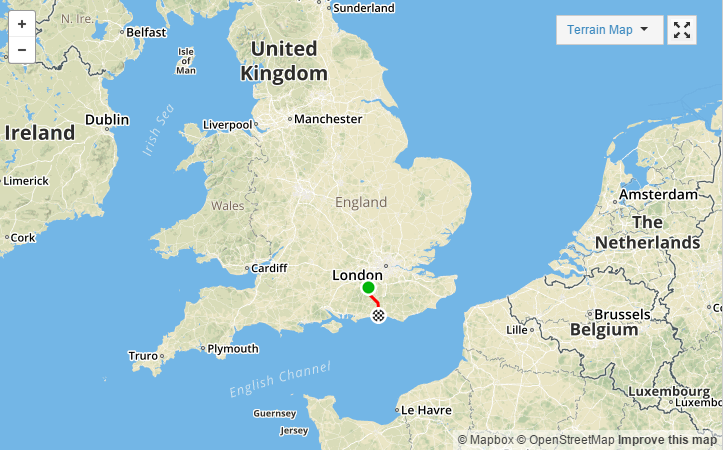
Task: Follow the Improve this map link
Action: point(667,440)
